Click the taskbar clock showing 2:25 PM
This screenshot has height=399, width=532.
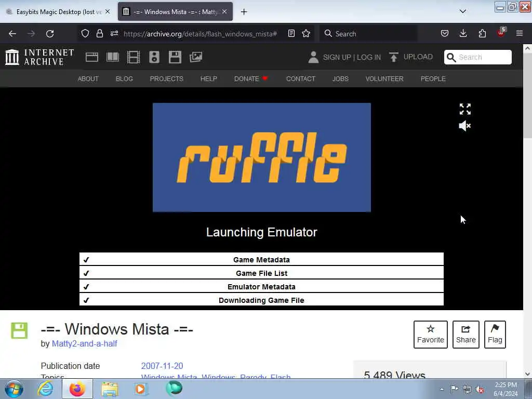point(506,389)
